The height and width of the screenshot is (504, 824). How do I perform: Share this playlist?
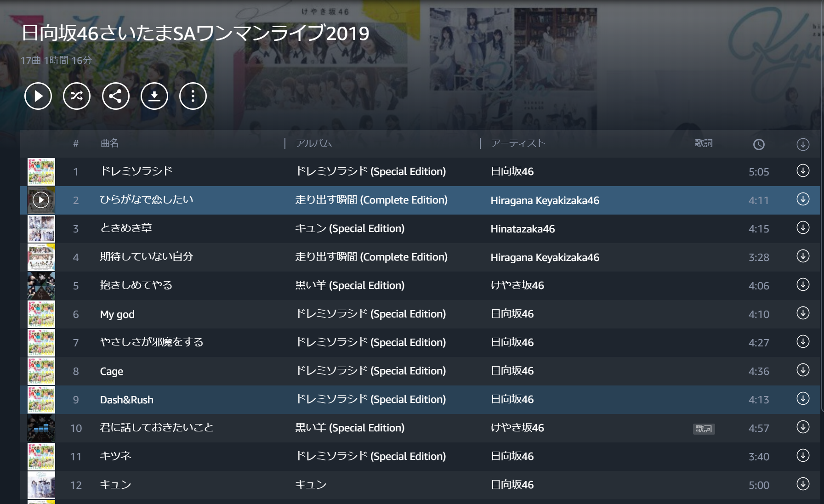click(115, 96)
